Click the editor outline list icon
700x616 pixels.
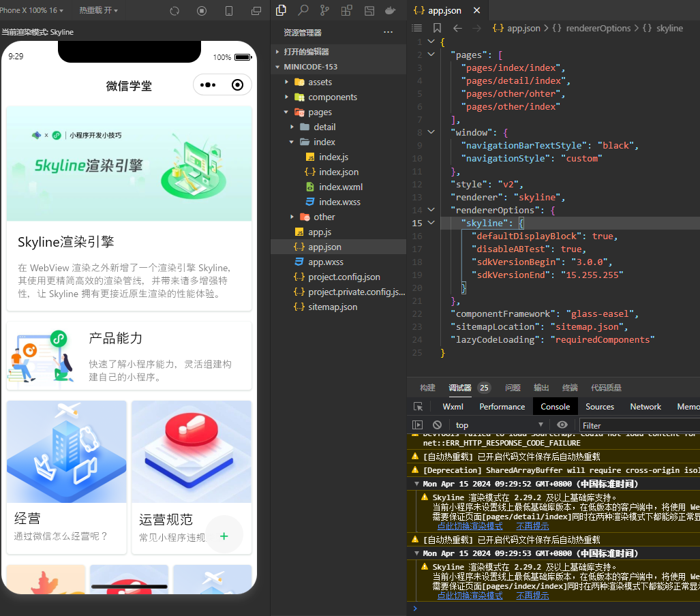(416, 28)
